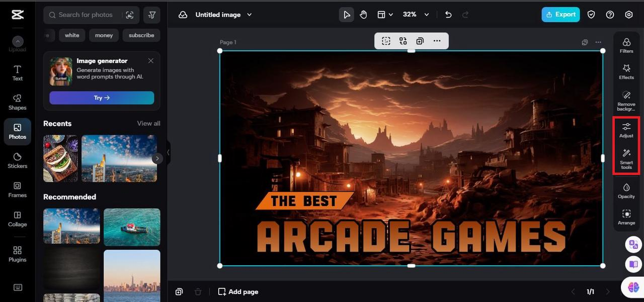Screen dimensions: 644x302
Task: Open the resize canvas dropdown
Action: 384,15
